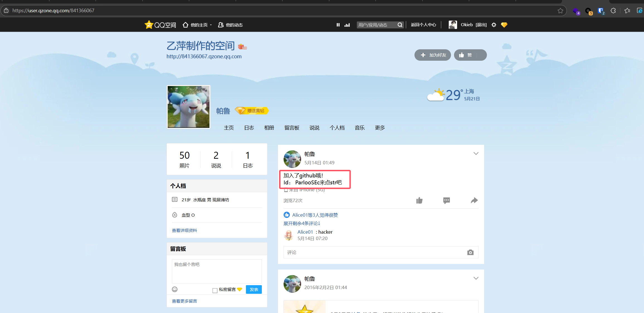Click the share arrow icon on first post

474,200
